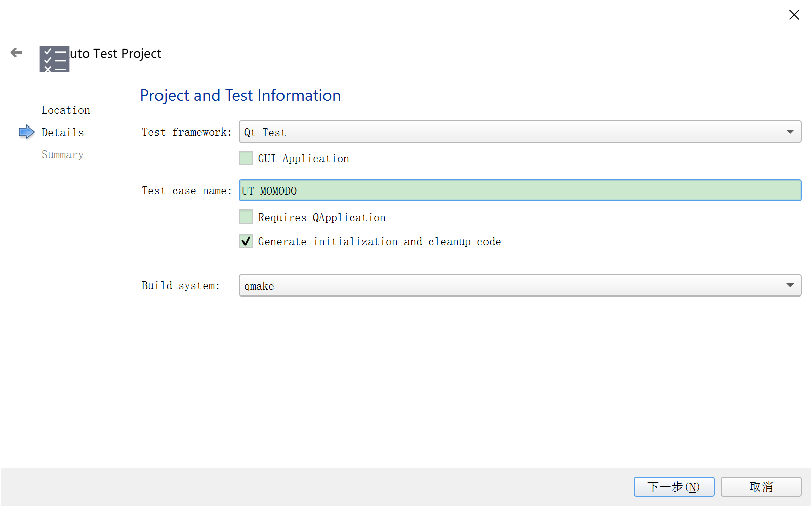Select the Location wizard step
The image size is (812, 507).
66,110
